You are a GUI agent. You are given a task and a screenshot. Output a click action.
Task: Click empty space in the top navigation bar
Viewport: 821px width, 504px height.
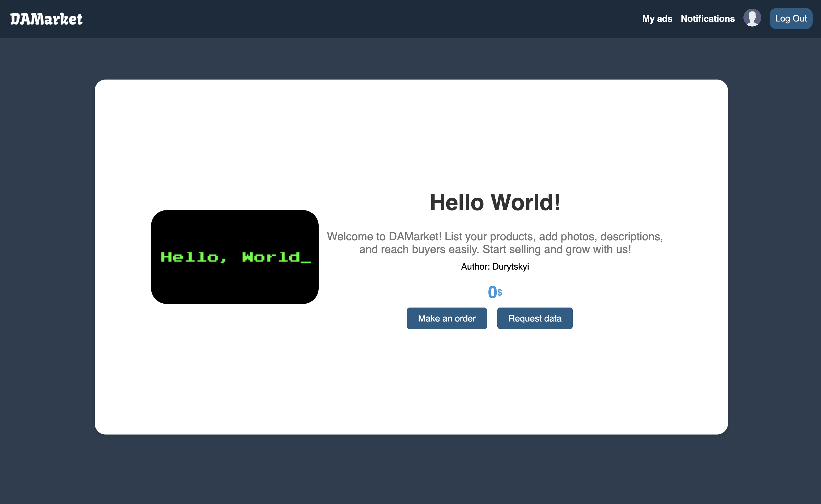(x=333, y=19)
